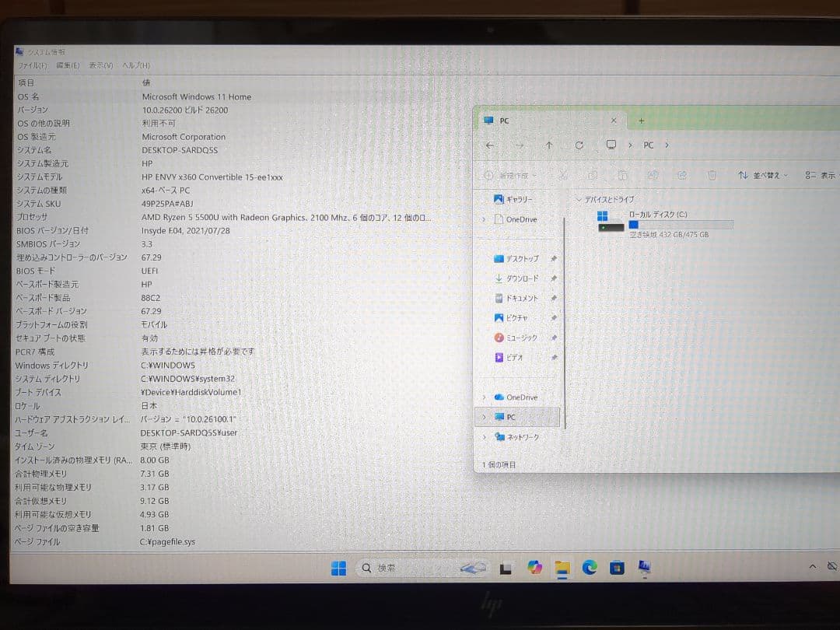Click the monitor icon in the address bar
The width and height of the screenshot is (840, 630).
611,145
